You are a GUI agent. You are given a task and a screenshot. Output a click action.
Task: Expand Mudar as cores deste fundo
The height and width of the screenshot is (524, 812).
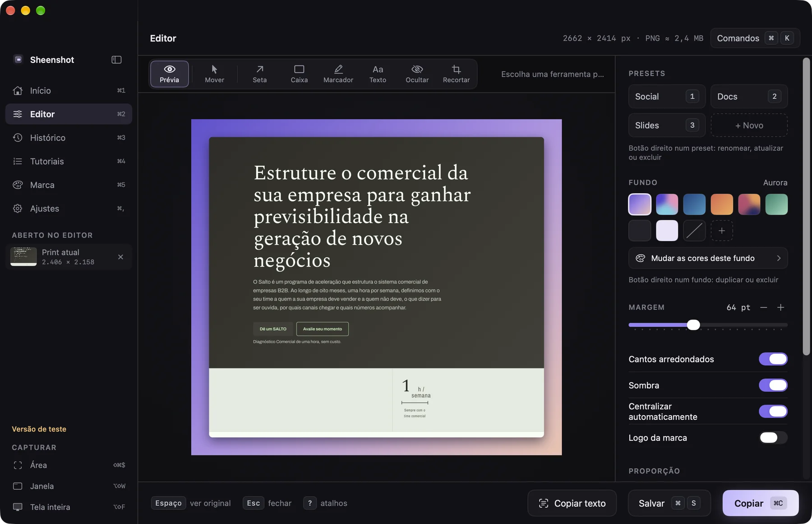[x=708, y=258]
